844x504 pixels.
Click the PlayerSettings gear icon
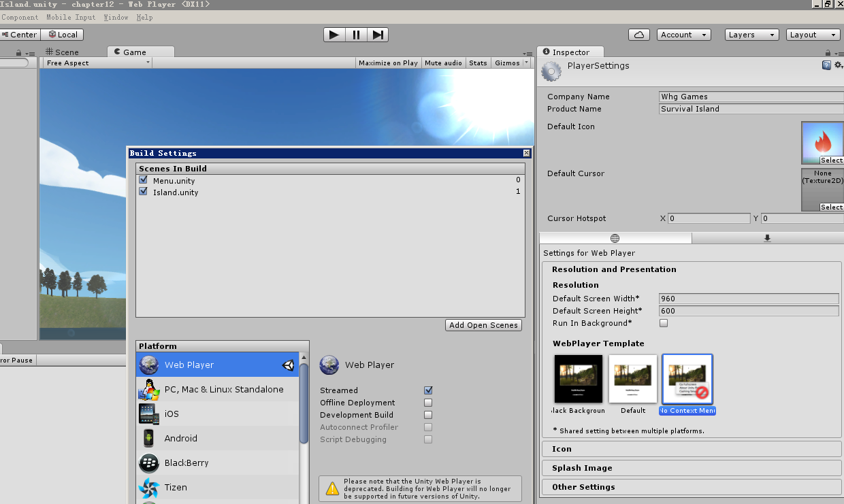553,71
